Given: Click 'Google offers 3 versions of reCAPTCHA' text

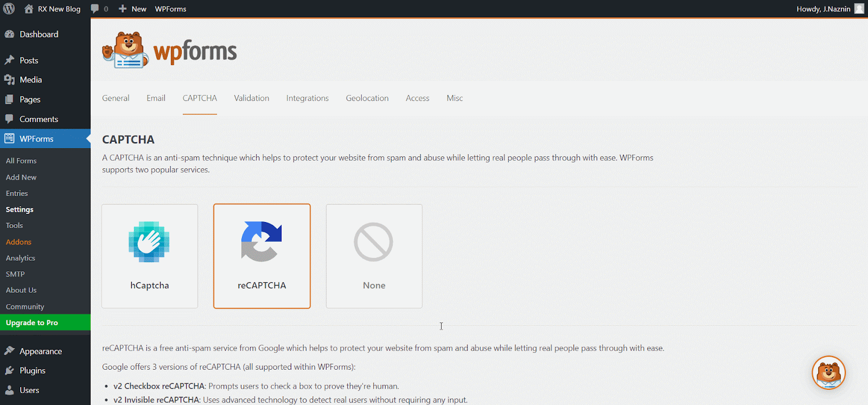Looking at the screenshot, I should [228, 366].
